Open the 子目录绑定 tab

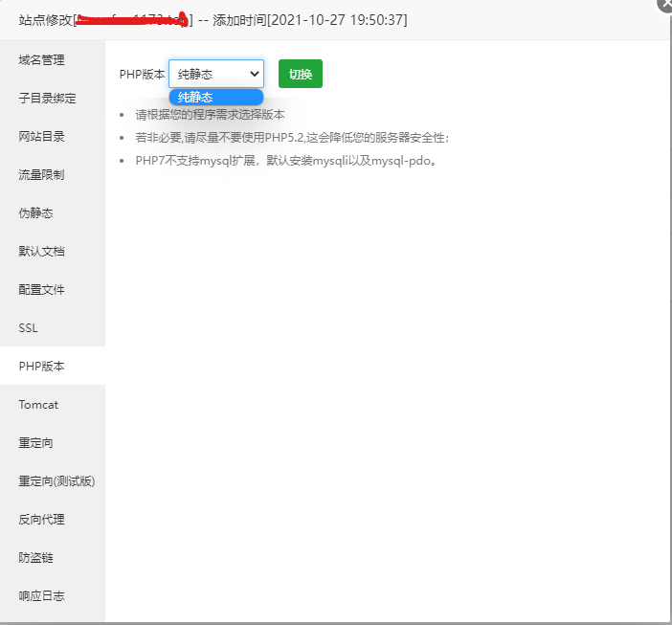tap(53, 98)
